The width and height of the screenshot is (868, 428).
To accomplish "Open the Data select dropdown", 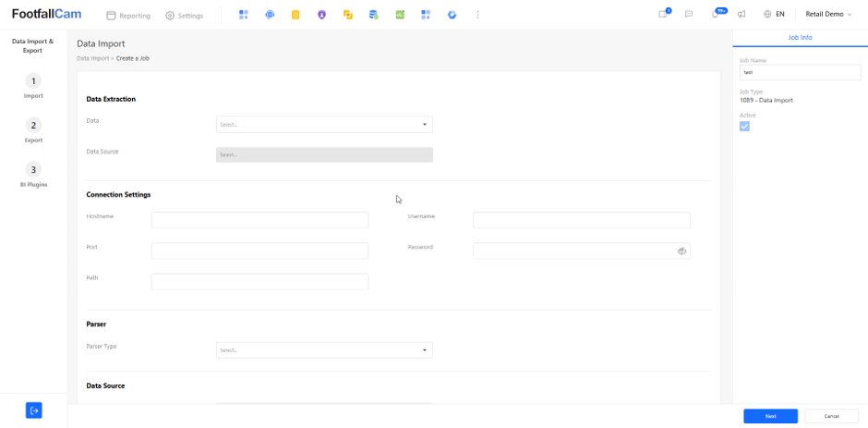I will 324,124.
